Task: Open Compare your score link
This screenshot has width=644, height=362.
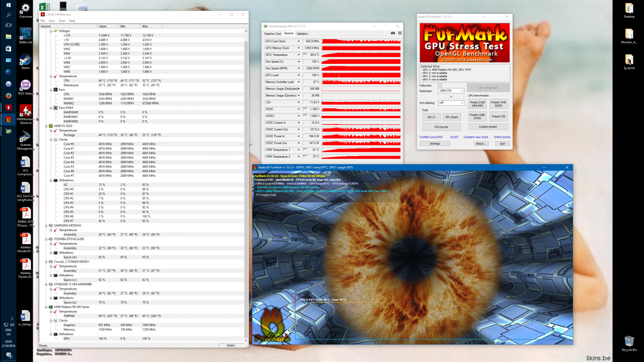Action: (475, 137)
